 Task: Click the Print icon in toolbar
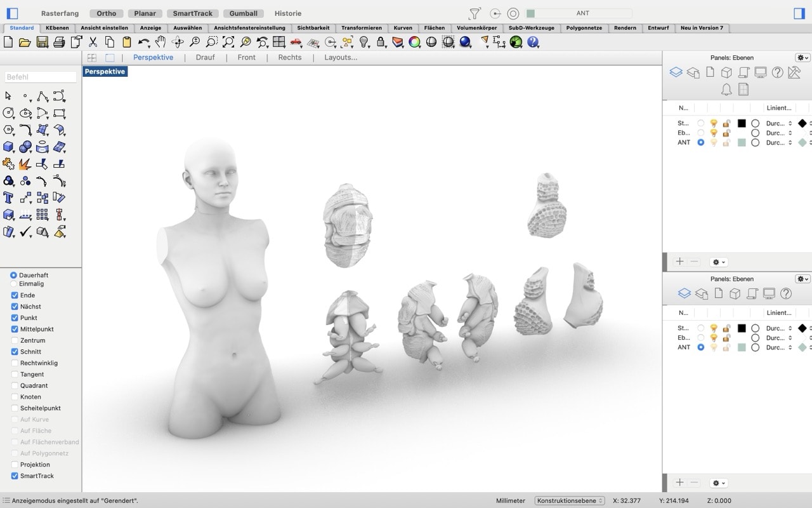point(59,42)
